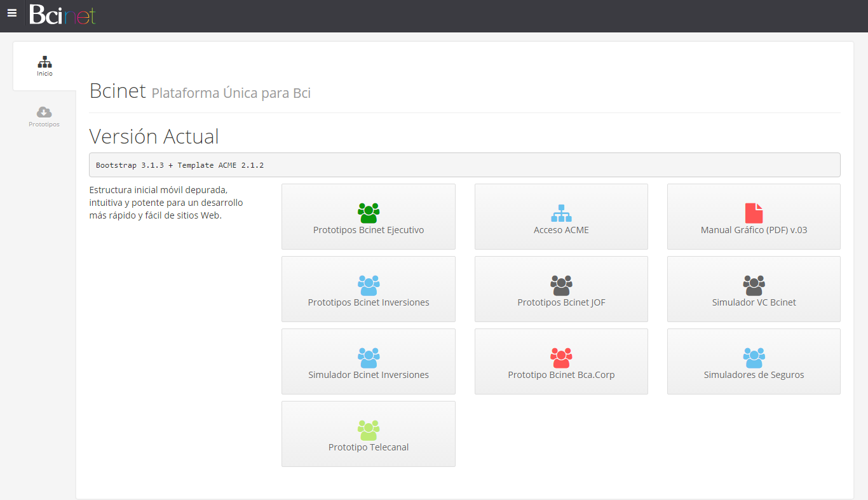Select the Inicio sidebar tab
Screen dimensions: 868x500
(44, 66)
